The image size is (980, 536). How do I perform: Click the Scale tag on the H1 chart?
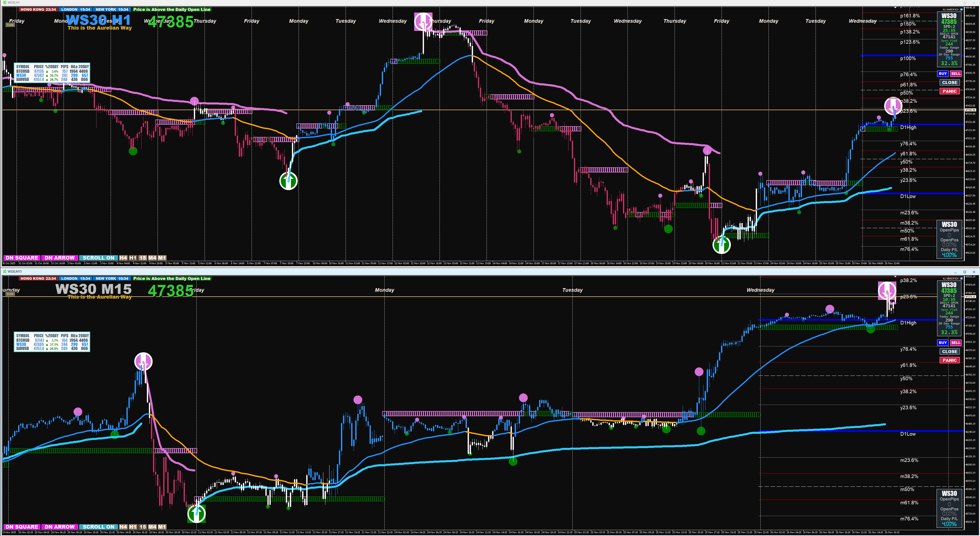click(x=10, y=25)
